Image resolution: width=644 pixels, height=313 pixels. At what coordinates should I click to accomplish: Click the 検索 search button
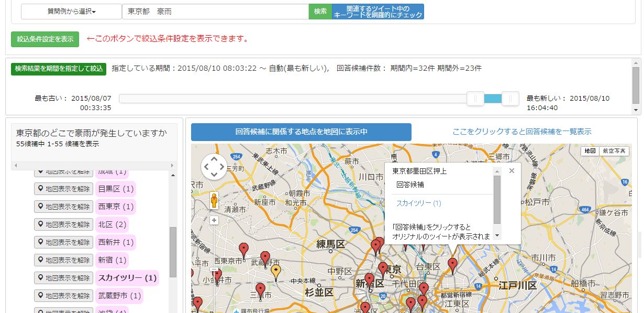(x=320, y=12)
